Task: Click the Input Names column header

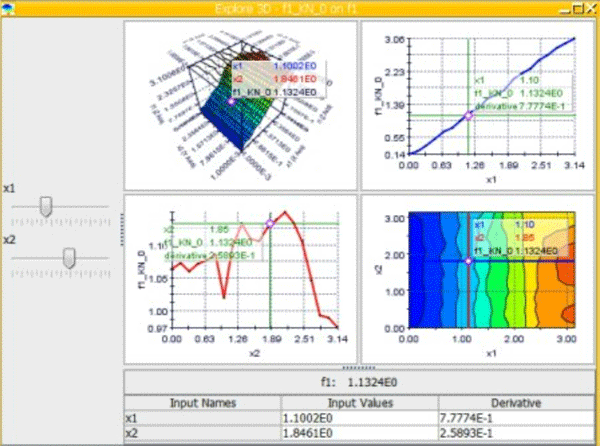Action: pos(203,403)
